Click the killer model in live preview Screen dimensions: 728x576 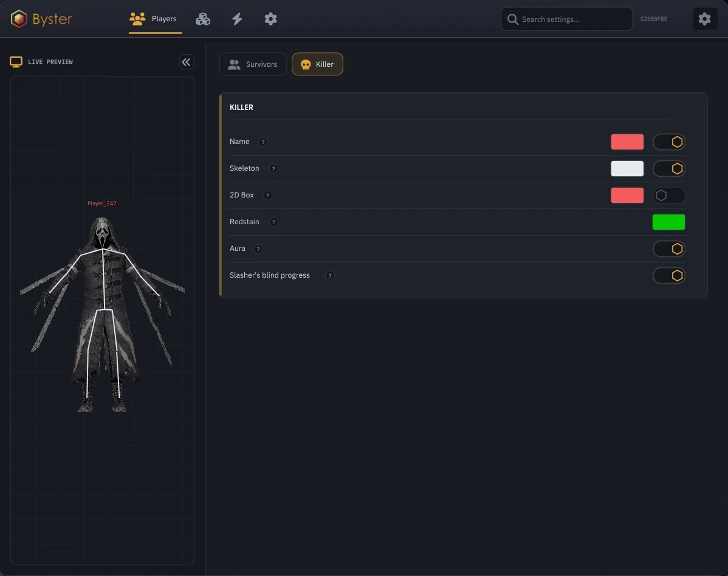(102, 314)
